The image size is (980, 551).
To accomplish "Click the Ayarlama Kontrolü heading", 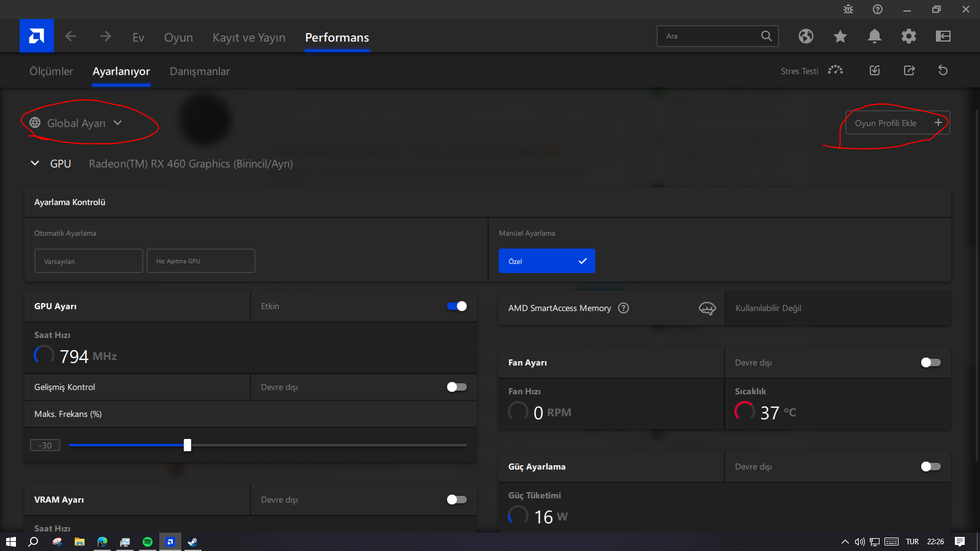I will tap(70, 202).
